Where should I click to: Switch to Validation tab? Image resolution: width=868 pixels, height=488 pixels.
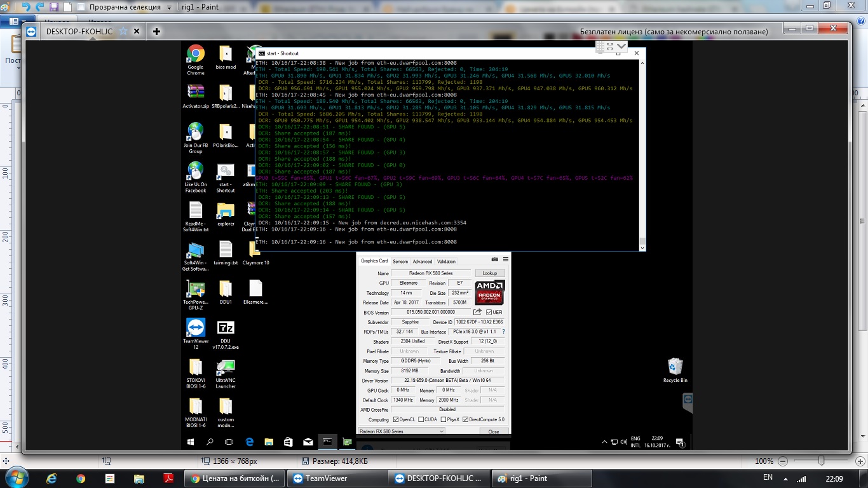(x=446, y=261)
